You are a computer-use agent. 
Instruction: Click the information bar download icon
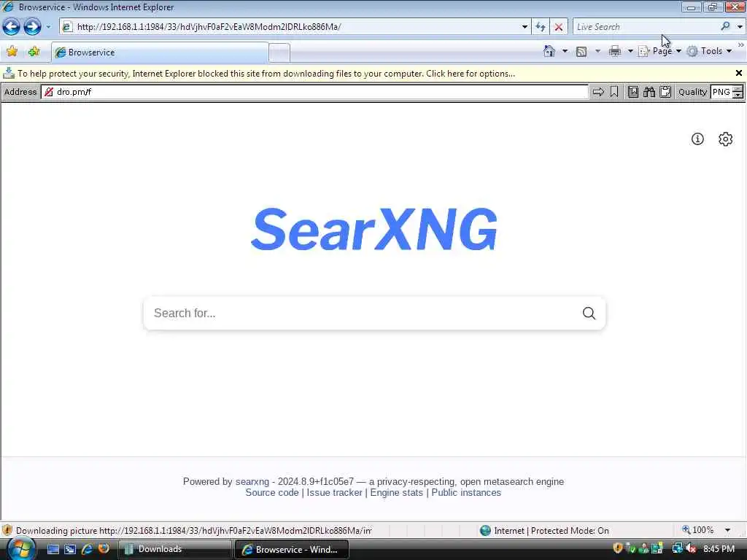[x=9, y=74]
